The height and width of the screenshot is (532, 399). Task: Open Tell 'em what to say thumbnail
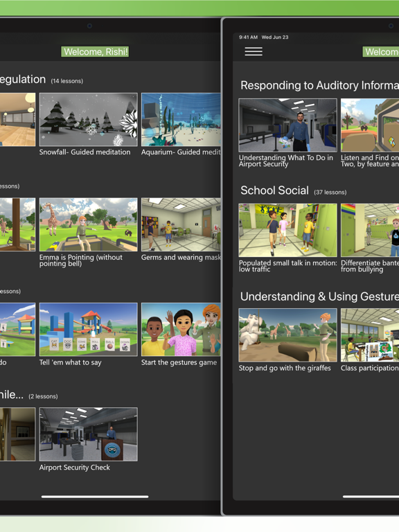click(x=89, y=330)
